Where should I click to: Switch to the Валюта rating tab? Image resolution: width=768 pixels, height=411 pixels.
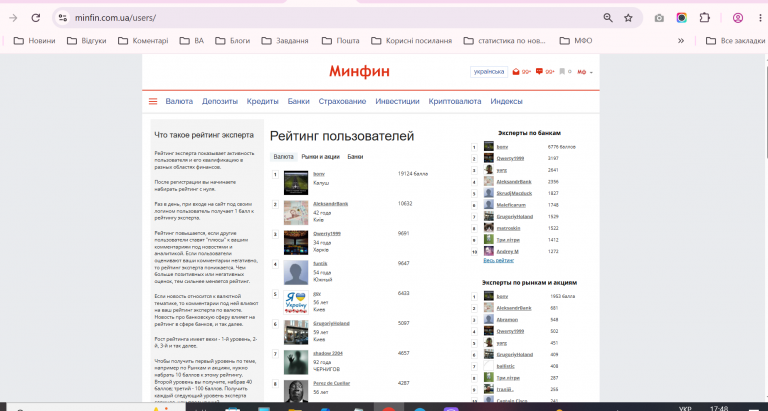point(284,157)
